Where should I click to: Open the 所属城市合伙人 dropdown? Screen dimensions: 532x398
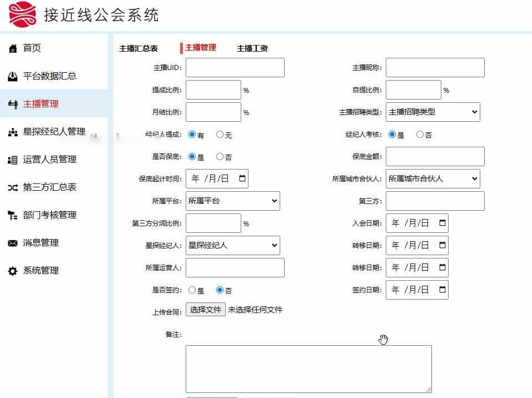click(433, 178)
